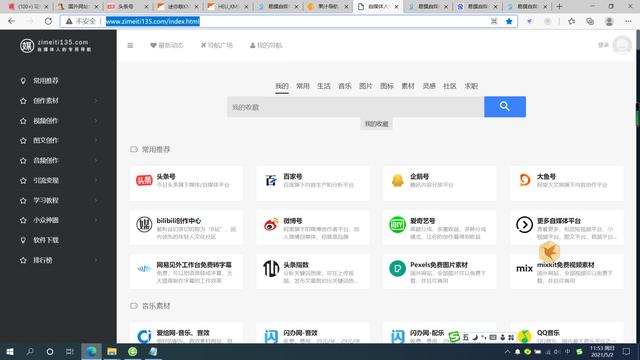Go to 我的导航 in top navigation

pos(266,45)
